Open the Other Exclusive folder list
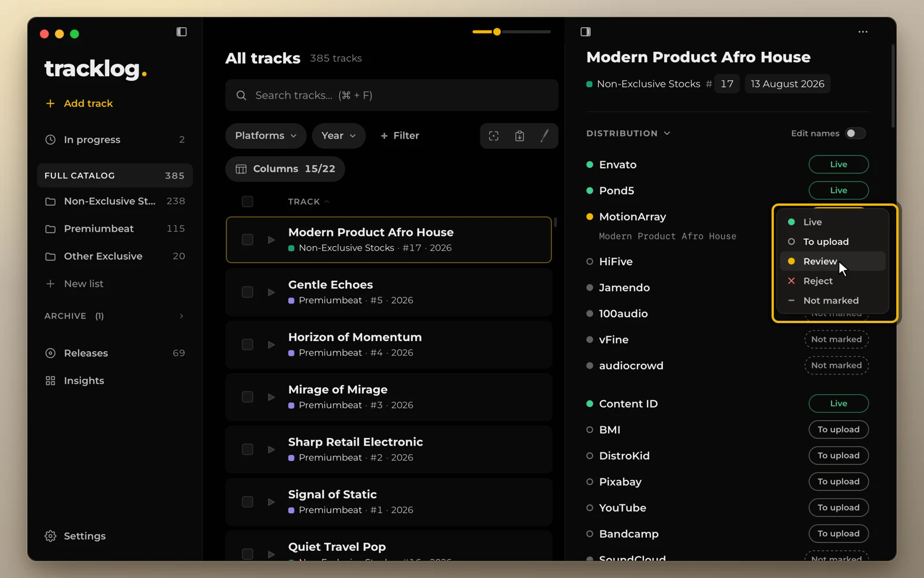 (115, 256)
